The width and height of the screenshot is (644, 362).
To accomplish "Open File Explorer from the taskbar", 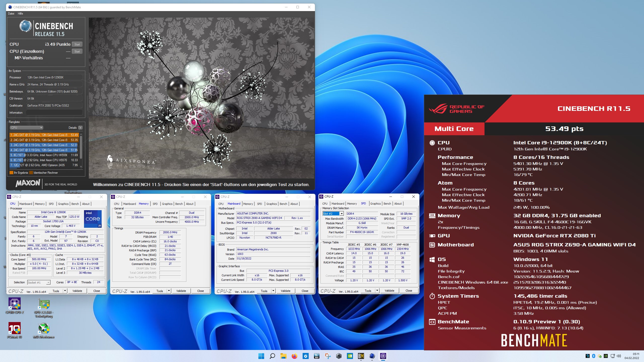I will pyautogui.click(x=284, y=356).
